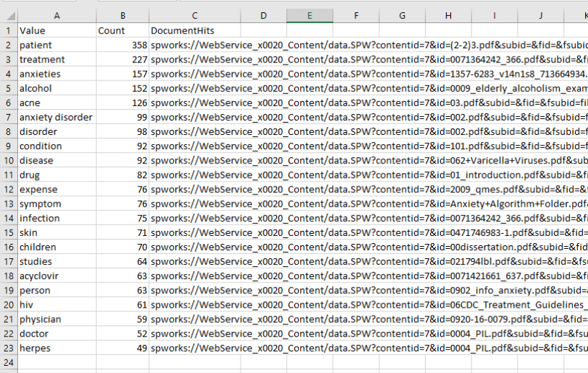
Task: Select row 12 header
Action: click(8, 189)
